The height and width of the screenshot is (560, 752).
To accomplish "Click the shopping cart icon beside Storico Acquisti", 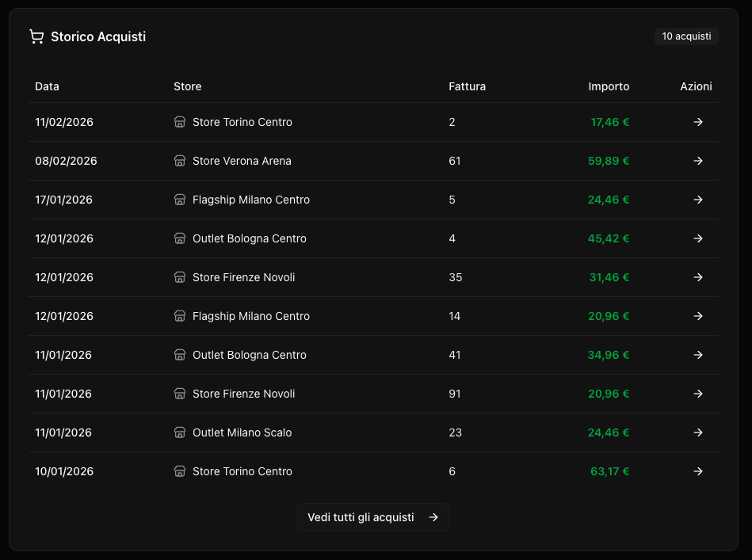I will tap(36, 37).
